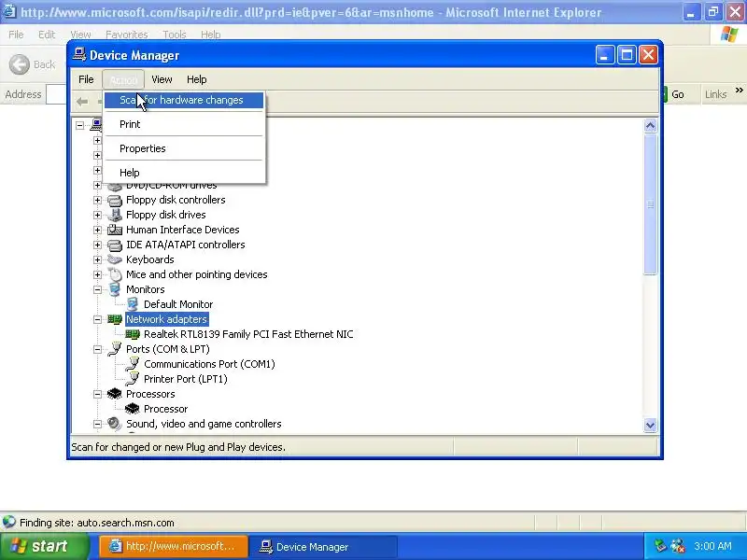Click the Ports (COM & LPT) icon
747x560 pixels.
point(115,349)
